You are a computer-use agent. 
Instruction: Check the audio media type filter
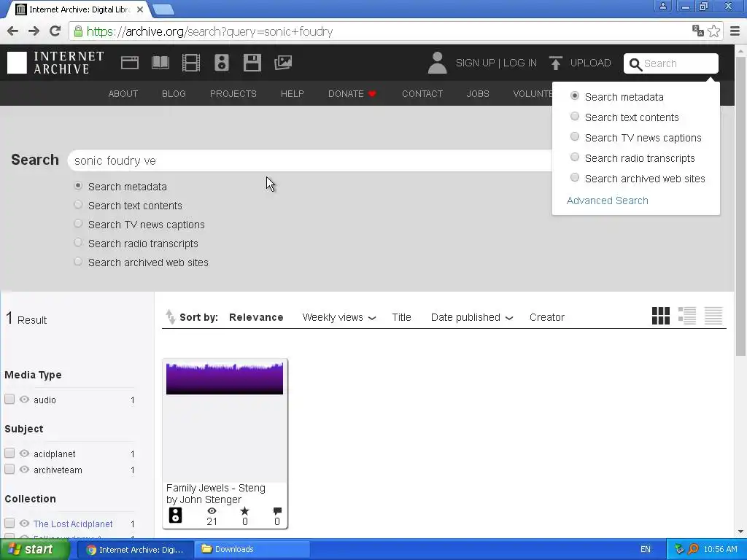point(9,400)
